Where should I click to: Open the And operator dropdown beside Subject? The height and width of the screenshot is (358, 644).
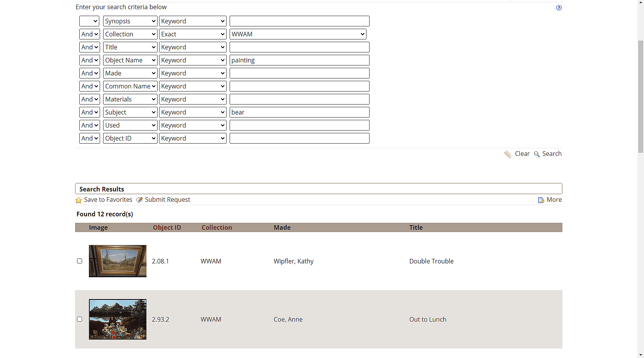pos(90,112)
